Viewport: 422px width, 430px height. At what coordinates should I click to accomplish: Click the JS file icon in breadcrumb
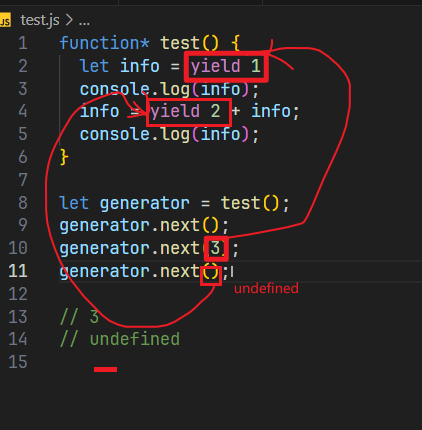[5, 20]
